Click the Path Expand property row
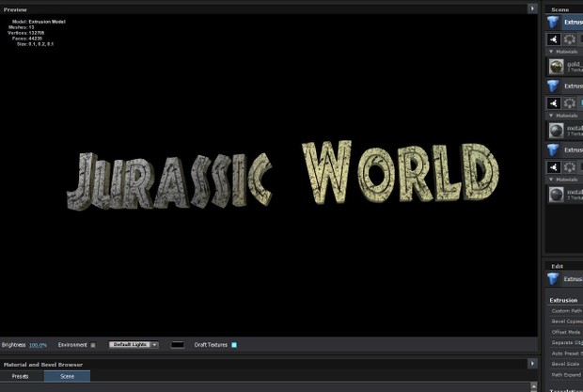 click(x=564, y=375)
